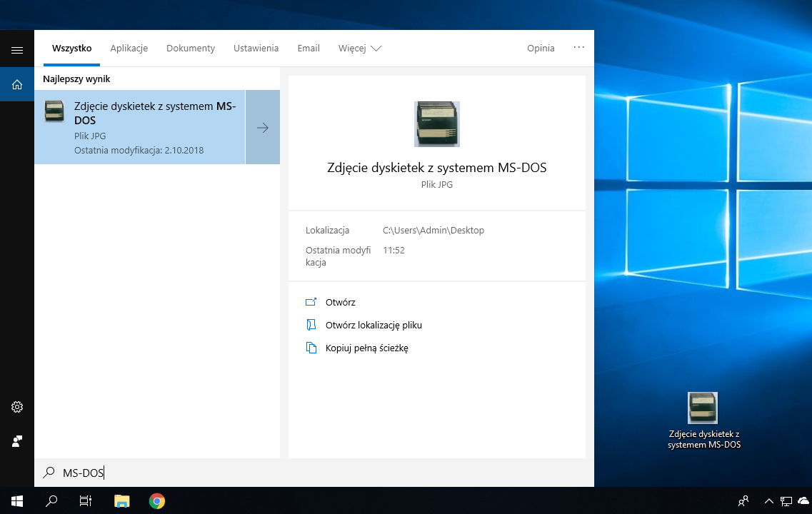Expand the Więcej filter dropdown
Viewport: 812px width, 514px height.
pos(360,49)
